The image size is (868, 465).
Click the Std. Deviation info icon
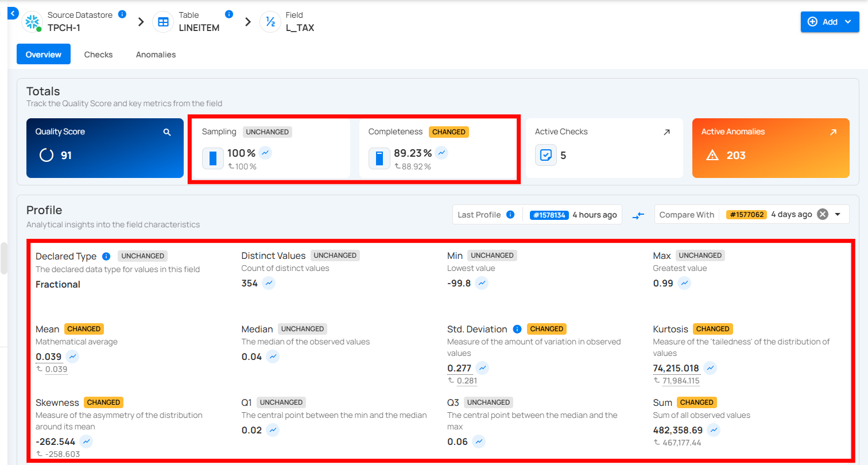(517, 329)
